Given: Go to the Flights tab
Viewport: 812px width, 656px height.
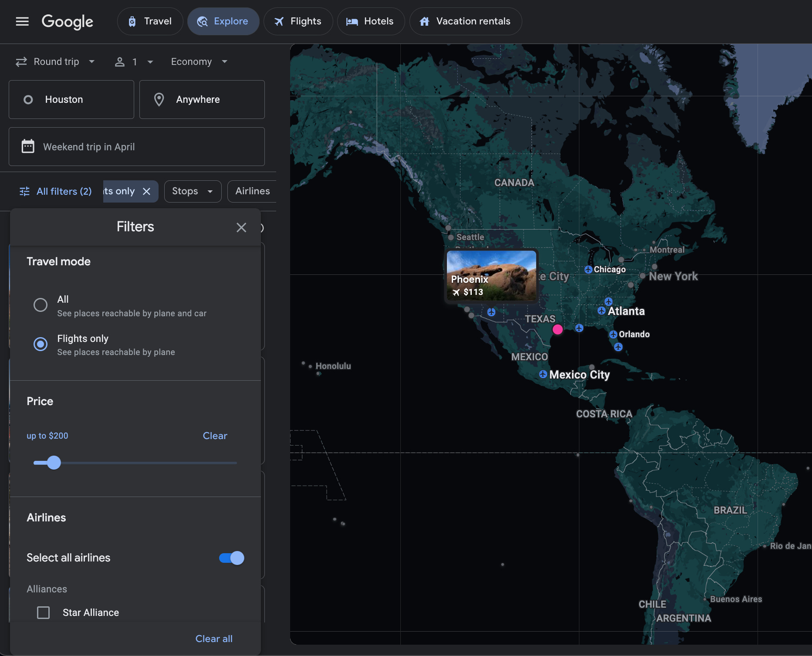Looking at the screenshot, I should (298, 21).
